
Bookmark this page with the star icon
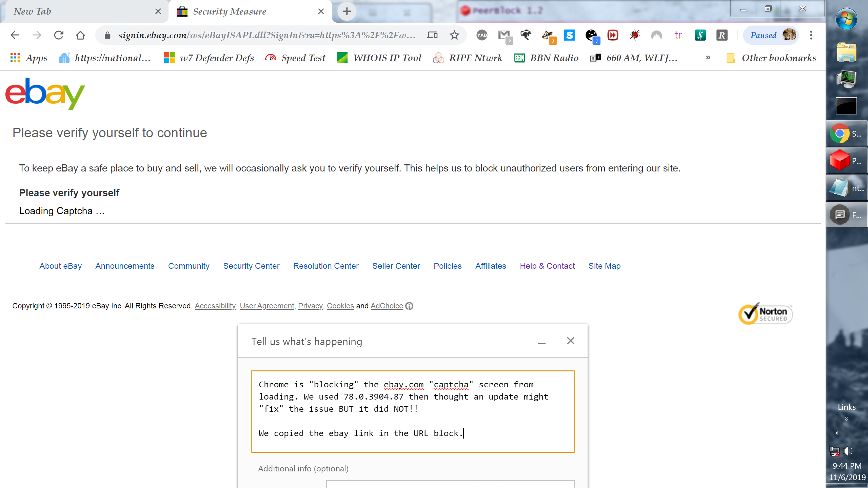(454, 35)
